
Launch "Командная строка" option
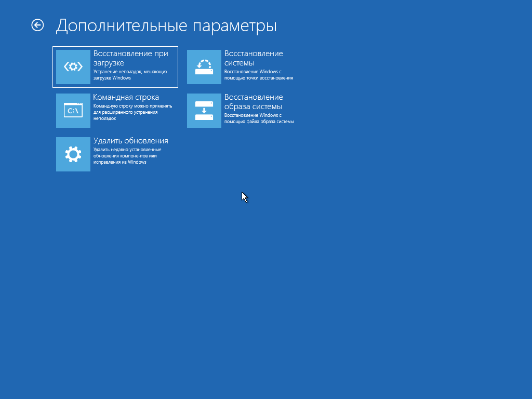126,97
